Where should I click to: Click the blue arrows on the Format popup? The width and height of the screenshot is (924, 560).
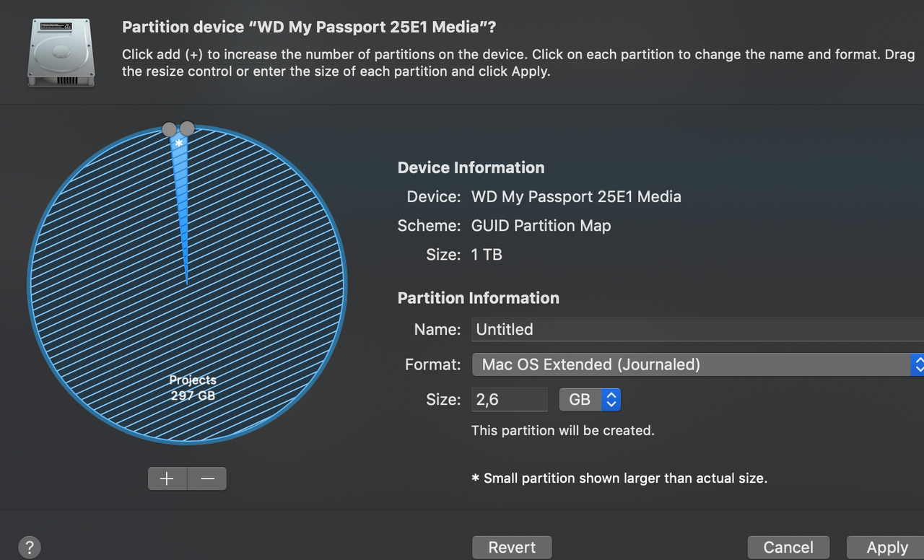pyautogui.click(x=918, y=364)
